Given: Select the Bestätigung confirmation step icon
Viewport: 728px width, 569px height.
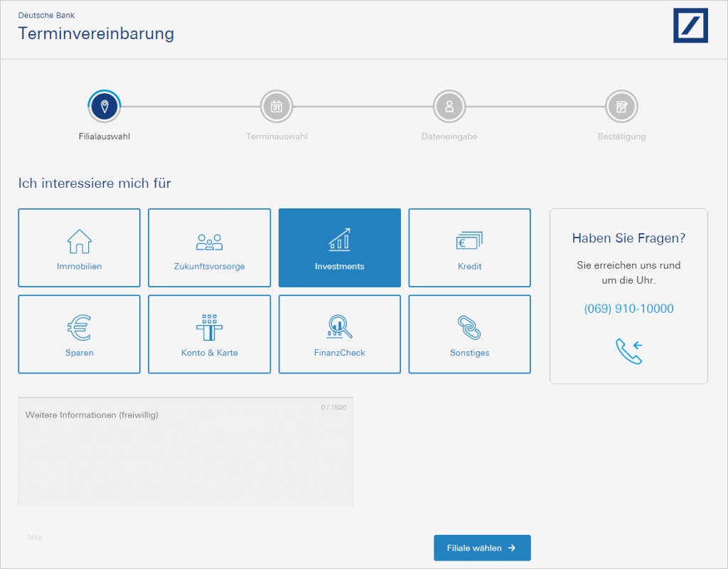Looking at the screenshot, I should (622, 106).
